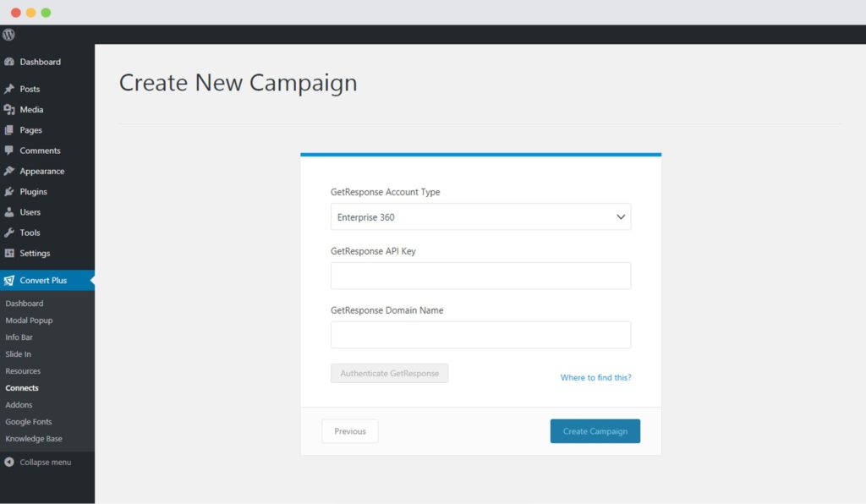Select the Posts icon in the sidebar

[11, 89]
